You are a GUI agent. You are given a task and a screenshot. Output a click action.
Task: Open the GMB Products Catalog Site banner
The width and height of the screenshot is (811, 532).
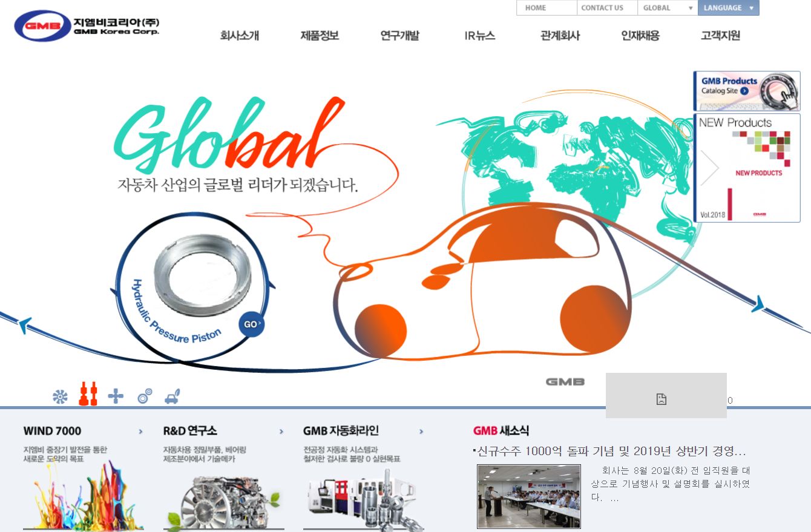[x=747, y=91]
